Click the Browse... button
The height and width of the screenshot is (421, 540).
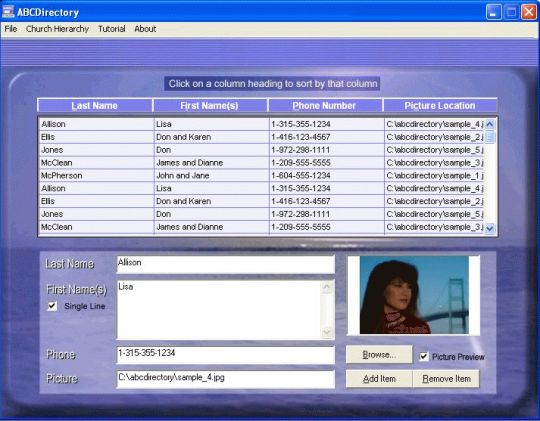(x=379, y=355)
